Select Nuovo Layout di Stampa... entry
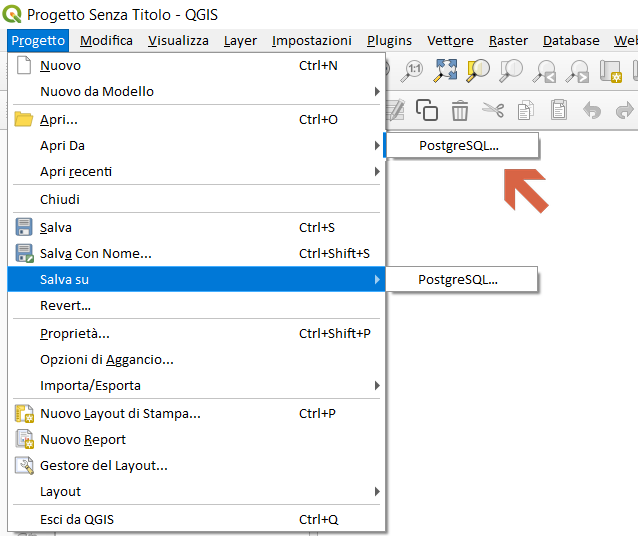Viewport: 638px width, 536px height. [x=120, y=414]
